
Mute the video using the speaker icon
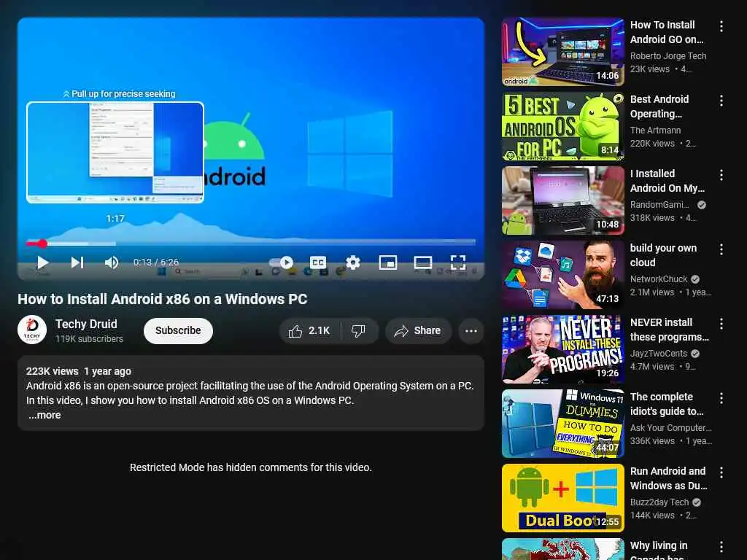112,262
